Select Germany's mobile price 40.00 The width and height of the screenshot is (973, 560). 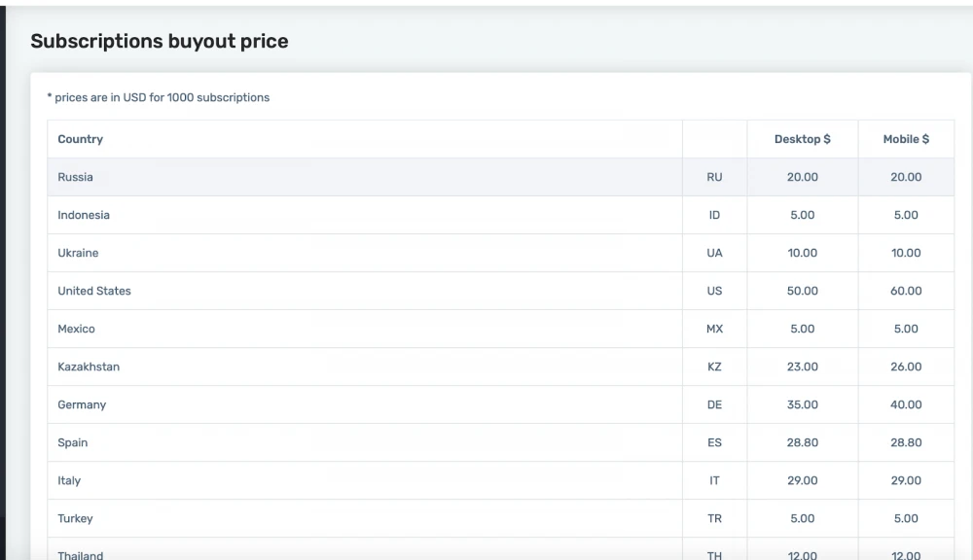(x=906, y=404)
